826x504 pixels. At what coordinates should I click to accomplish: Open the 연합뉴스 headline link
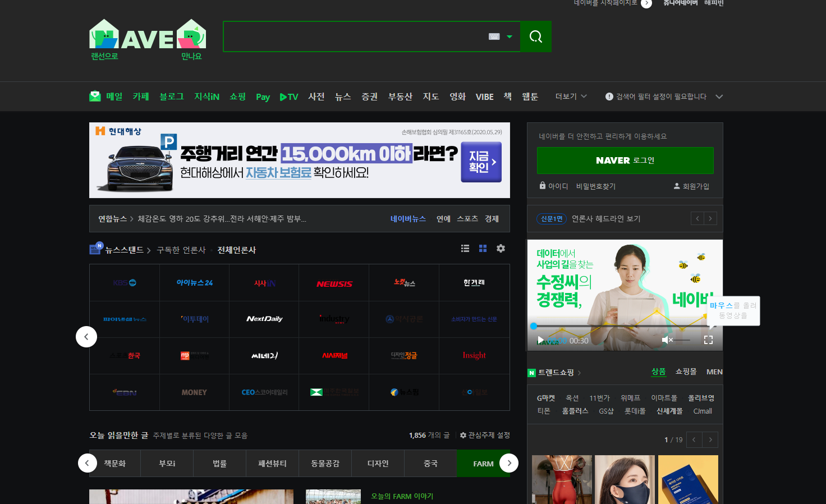coord(222,219)
